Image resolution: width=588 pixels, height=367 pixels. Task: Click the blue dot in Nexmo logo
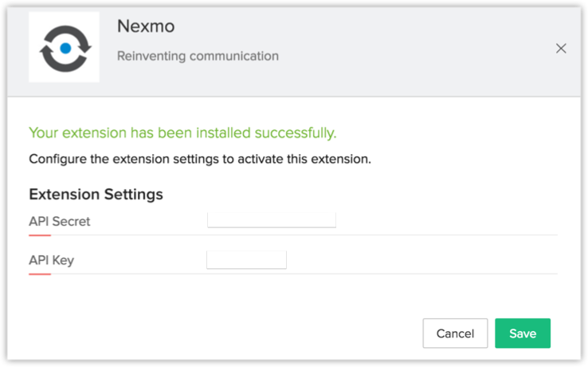65,49
